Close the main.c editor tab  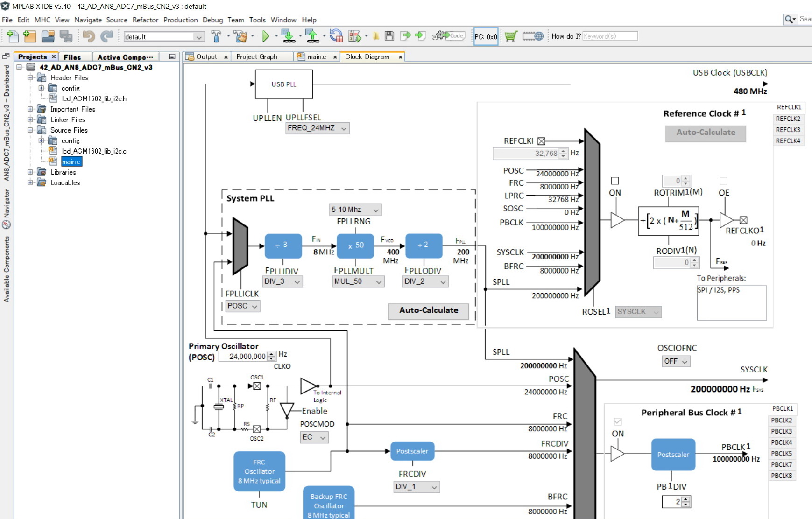click(335, 57)
